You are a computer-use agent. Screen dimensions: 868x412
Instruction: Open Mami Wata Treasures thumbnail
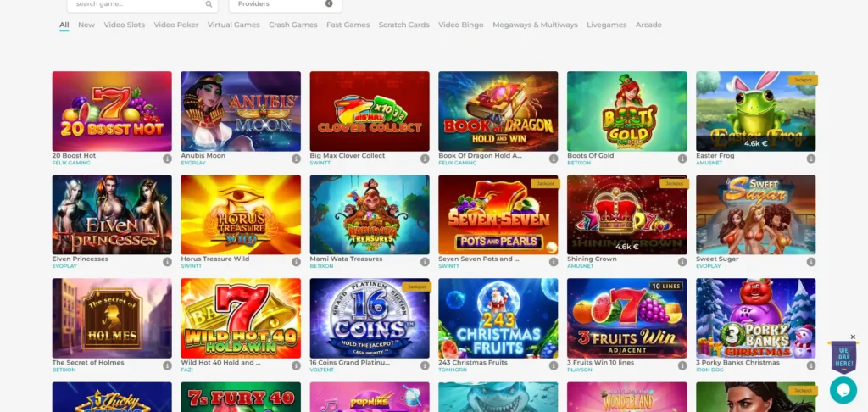[x=370, y=214]
